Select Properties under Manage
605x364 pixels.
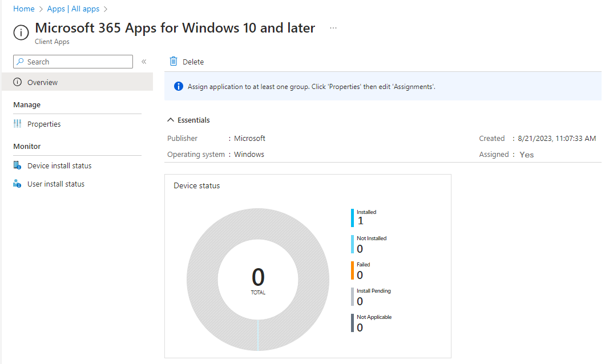click(x=43, y=124)
